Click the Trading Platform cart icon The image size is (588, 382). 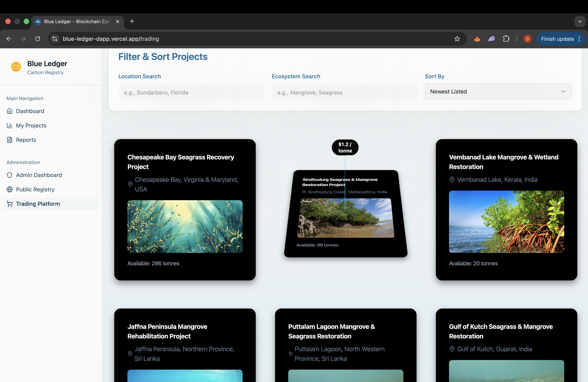point(10,204)
